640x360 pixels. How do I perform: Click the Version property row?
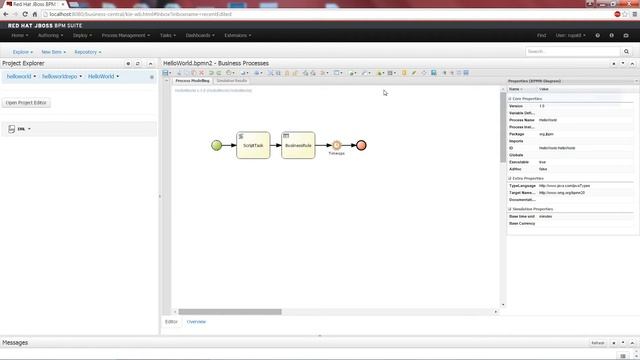click(571, 106)
